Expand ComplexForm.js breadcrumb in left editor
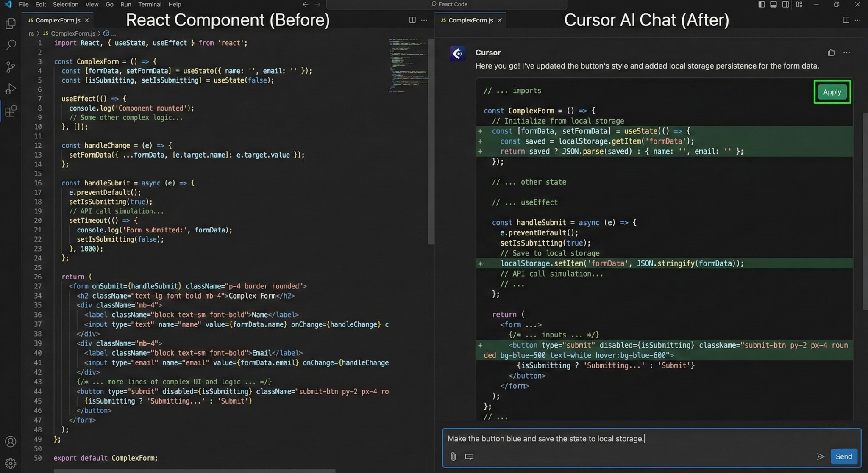Screen dimensions: 868x473 [72, 33]
